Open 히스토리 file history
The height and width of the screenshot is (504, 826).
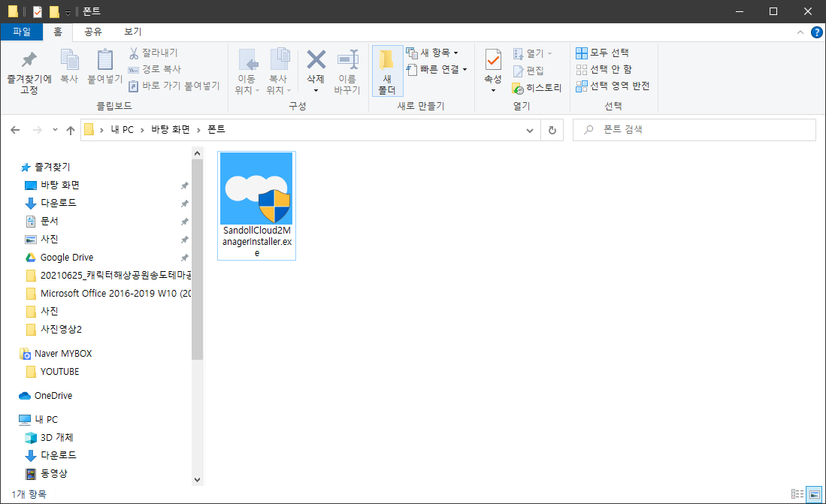(537, 88)
